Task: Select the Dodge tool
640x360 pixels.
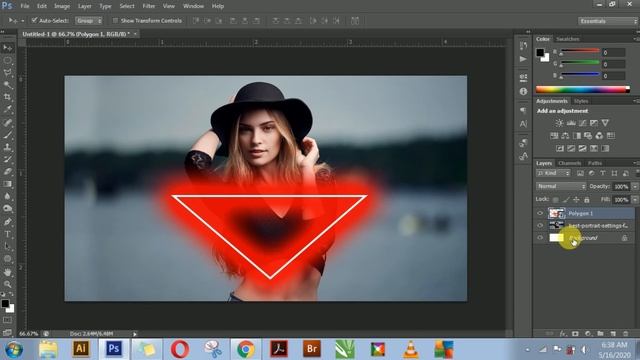Action: pos(7,209)
